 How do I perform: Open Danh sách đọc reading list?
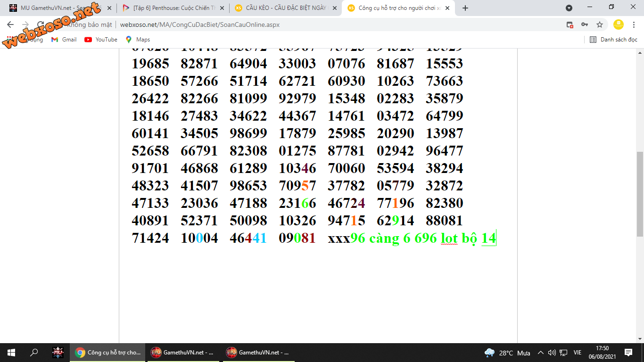[614, 40]
